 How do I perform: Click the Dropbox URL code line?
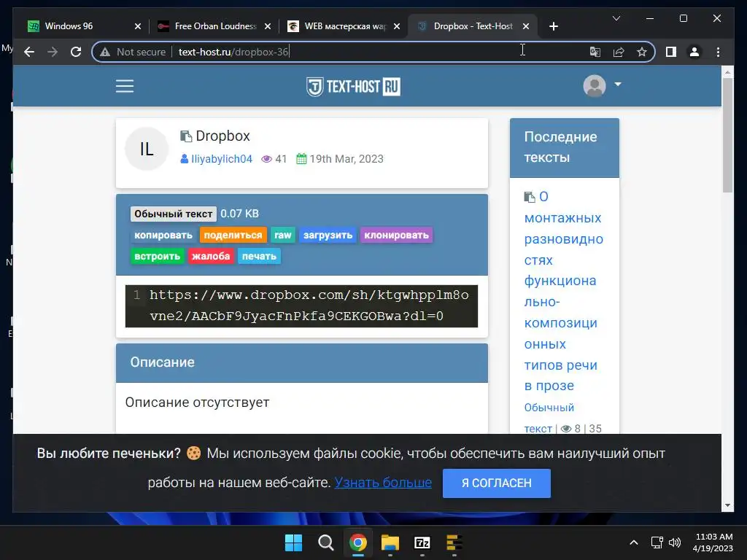[x=309, y=306]
